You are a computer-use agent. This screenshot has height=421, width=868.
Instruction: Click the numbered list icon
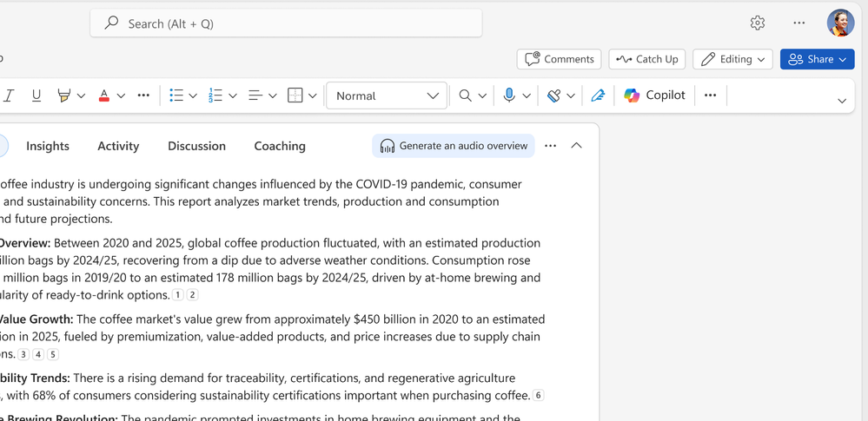click(x=215, y=95)
